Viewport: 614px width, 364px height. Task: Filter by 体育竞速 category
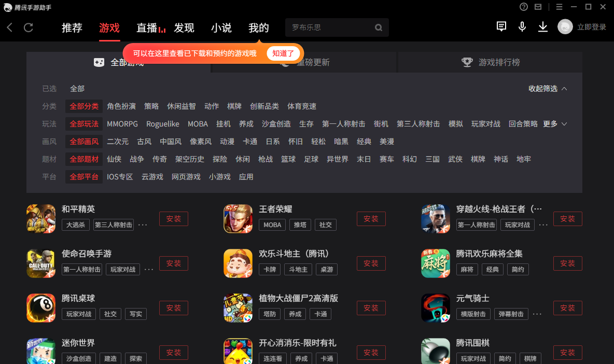pyautogui.click(x=301, y=106)
